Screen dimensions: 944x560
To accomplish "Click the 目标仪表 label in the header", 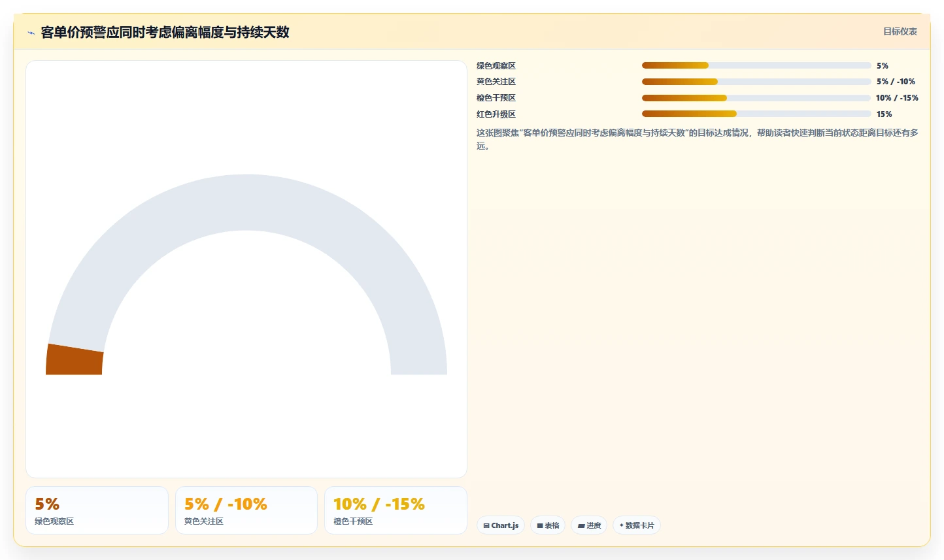I will [x=900, y=31].
